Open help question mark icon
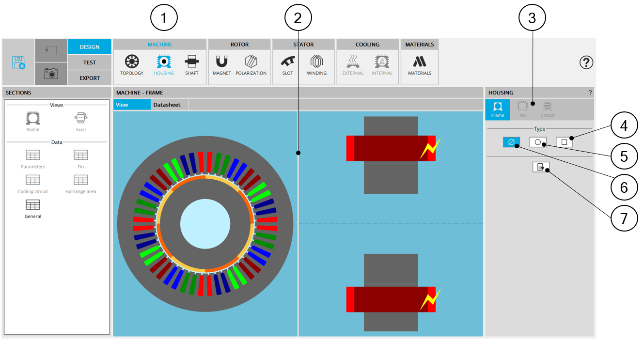Screen dimensions: 644x342 (x=586, y=62)
